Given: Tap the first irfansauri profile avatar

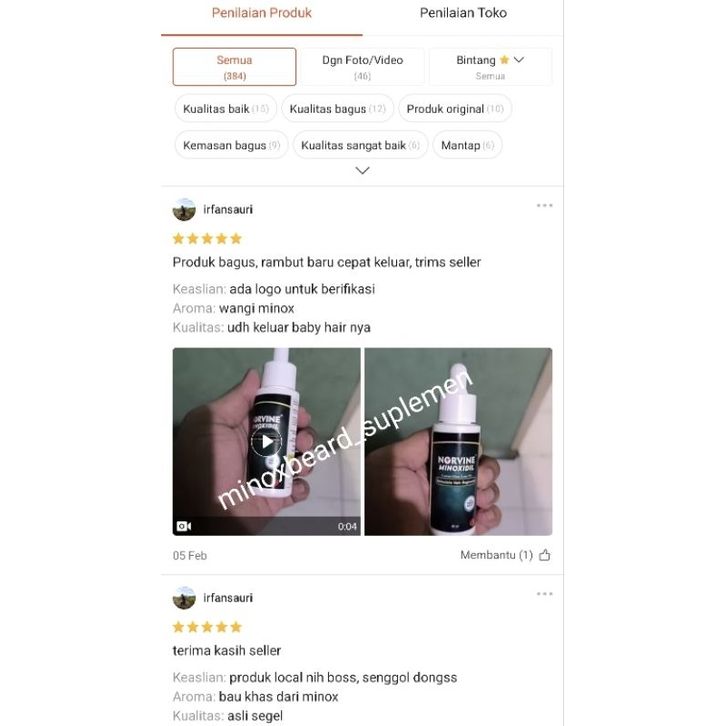Looking at the screenshot, I should [x=184, y=209].
